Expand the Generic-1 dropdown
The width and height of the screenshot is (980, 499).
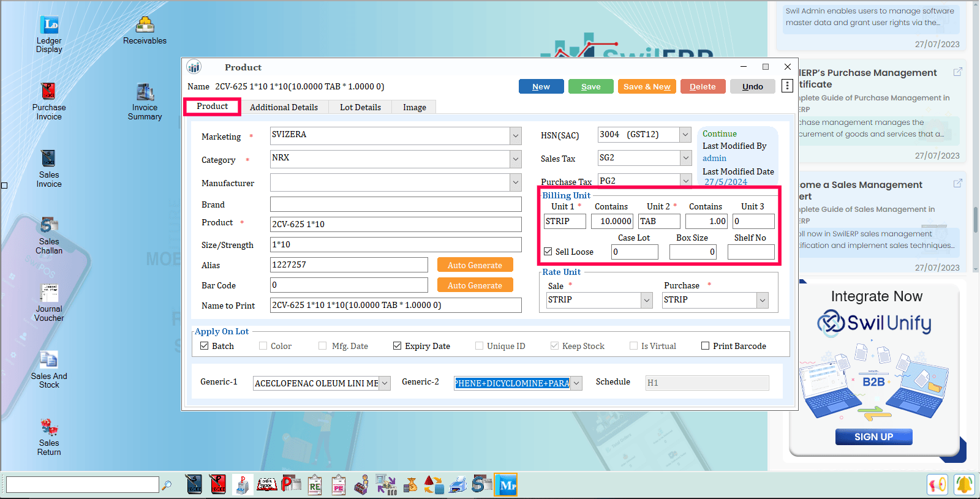(385, 383)
